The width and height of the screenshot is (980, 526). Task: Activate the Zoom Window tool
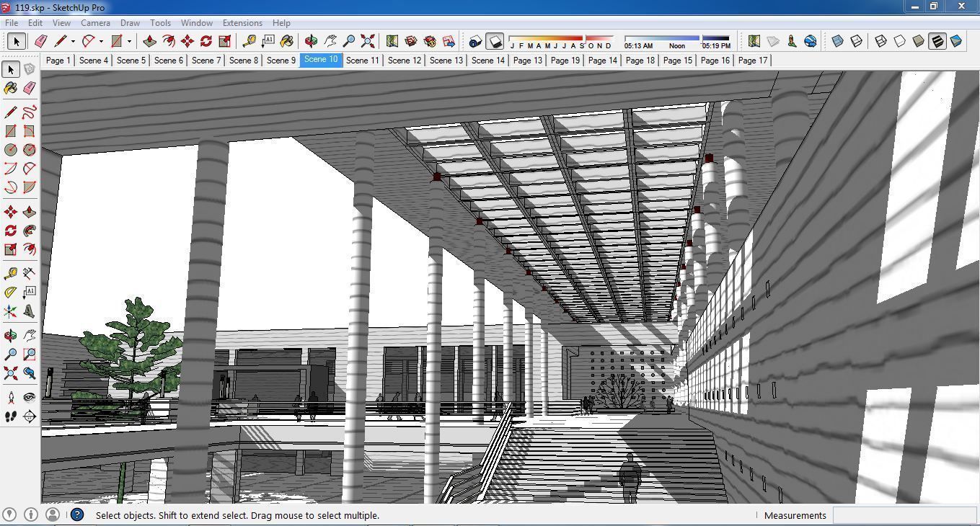coord(29,355)
